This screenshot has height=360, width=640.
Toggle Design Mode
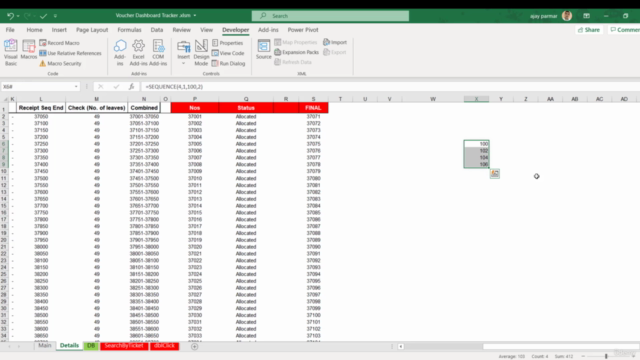pyautogui.click(x=201, y=53)
